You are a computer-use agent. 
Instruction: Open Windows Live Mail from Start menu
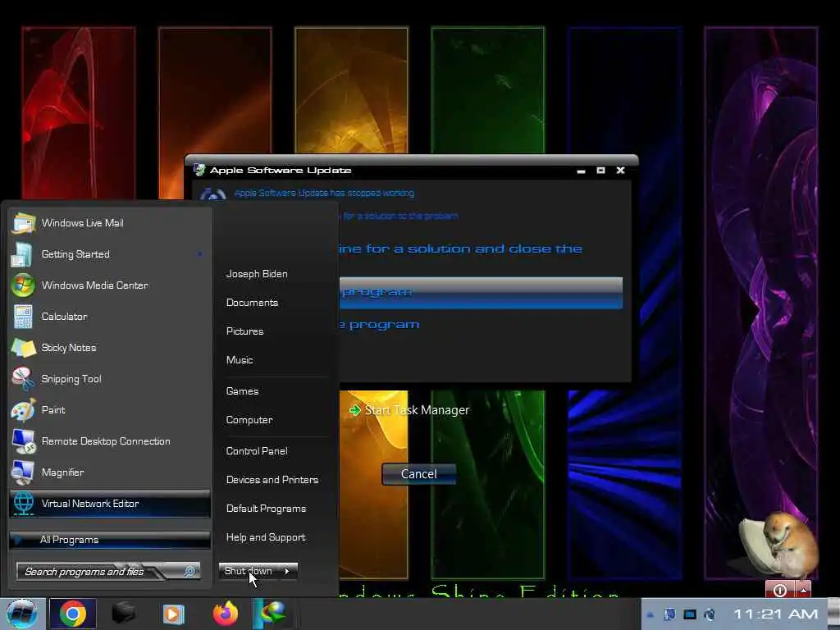[x=110, y=223]
